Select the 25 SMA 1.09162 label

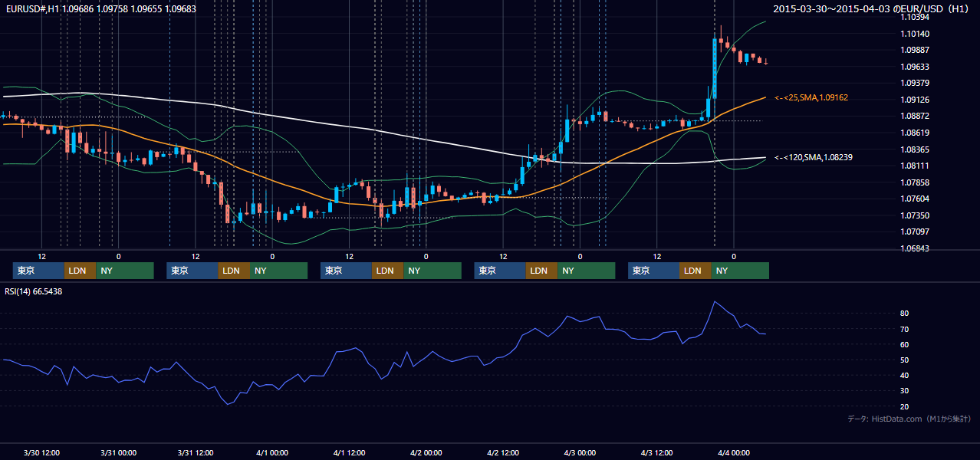[811, 97]
